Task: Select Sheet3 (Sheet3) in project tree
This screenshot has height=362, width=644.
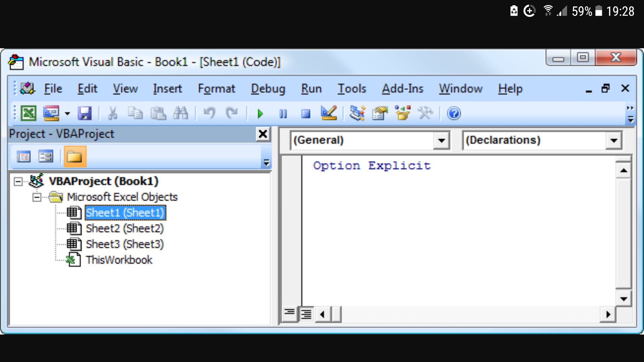Action: coord(125,244)
